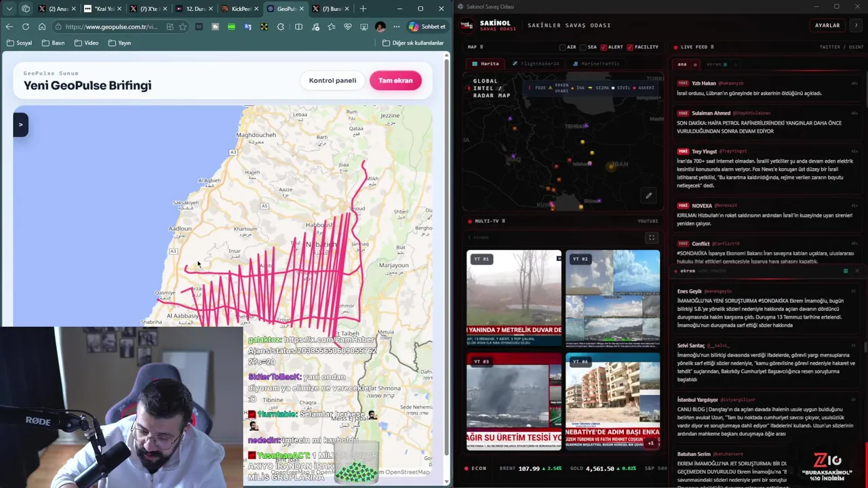Open the Trey Yingst tweet
This screenshot has width=868, height=488.
(x=766, y=168)
